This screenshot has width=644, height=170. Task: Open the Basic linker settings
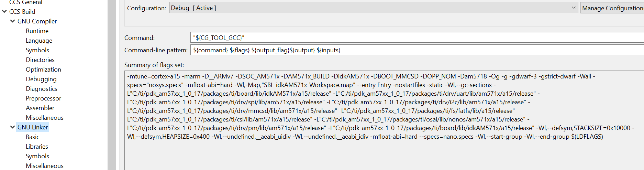tap(32, 137)
